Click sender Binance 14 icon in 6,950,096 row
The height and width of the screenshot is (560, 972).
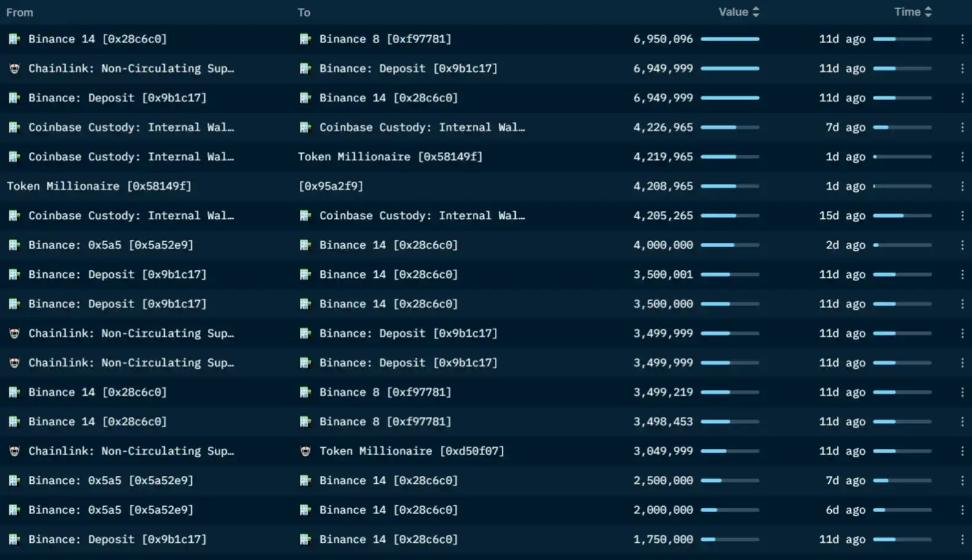tap(14, 39)
